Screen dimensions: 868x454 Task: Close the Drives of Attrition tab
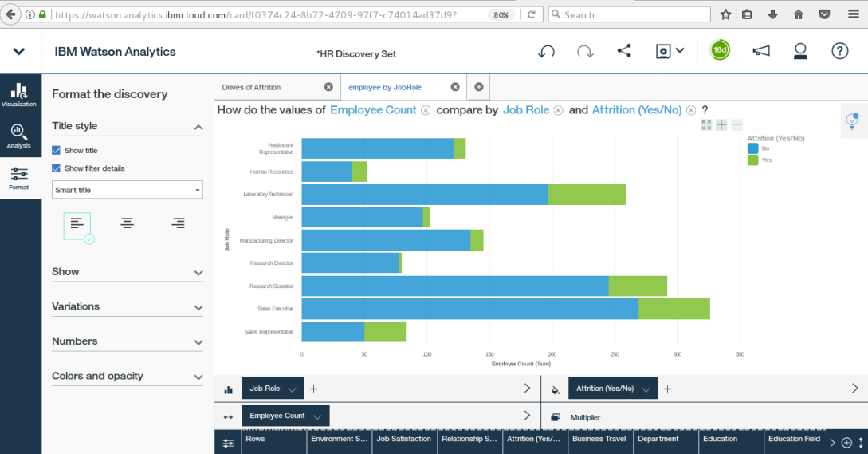[328, 87]
